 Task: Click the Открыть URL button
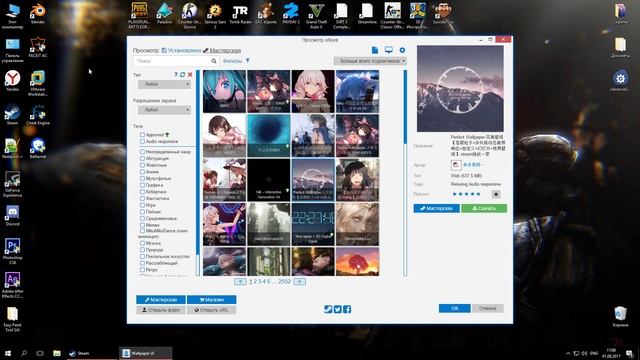pyautogui.click(x=211, y=310)
